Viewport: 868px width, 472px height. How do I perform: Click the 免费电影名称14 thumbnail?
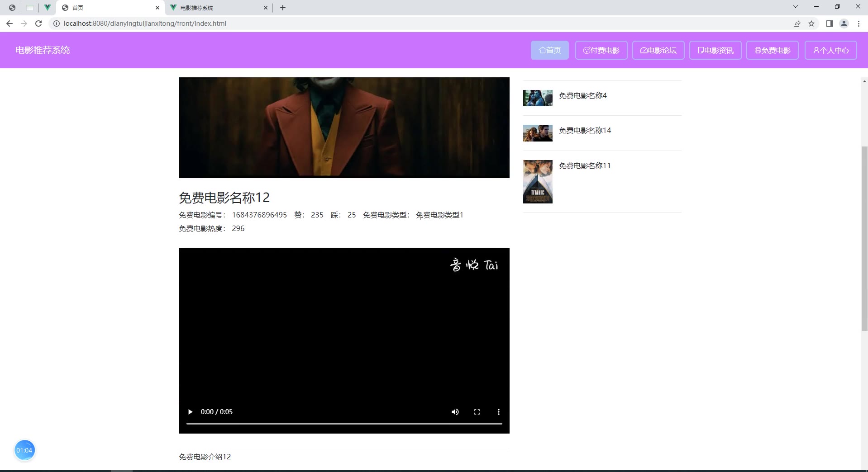[x=538, y=133]
